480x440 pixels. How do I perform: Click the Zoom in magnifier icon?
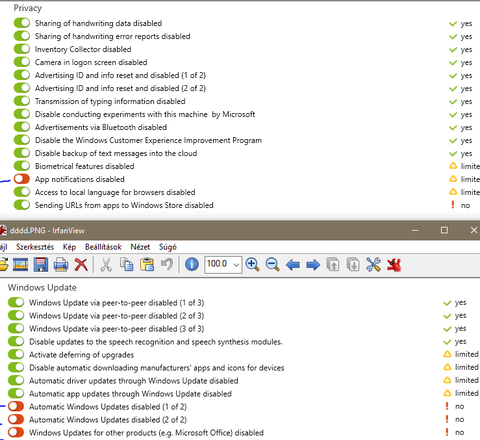[252, 265]
